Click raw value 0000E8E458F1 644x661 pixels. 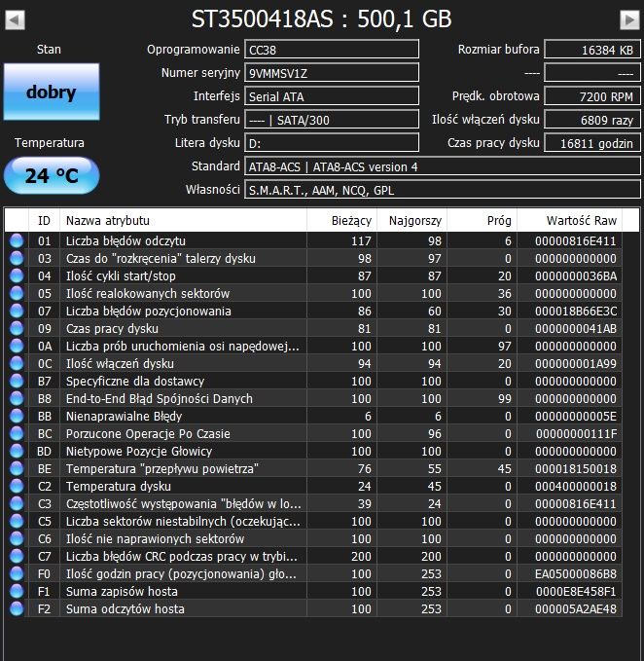tap(576, 591)
